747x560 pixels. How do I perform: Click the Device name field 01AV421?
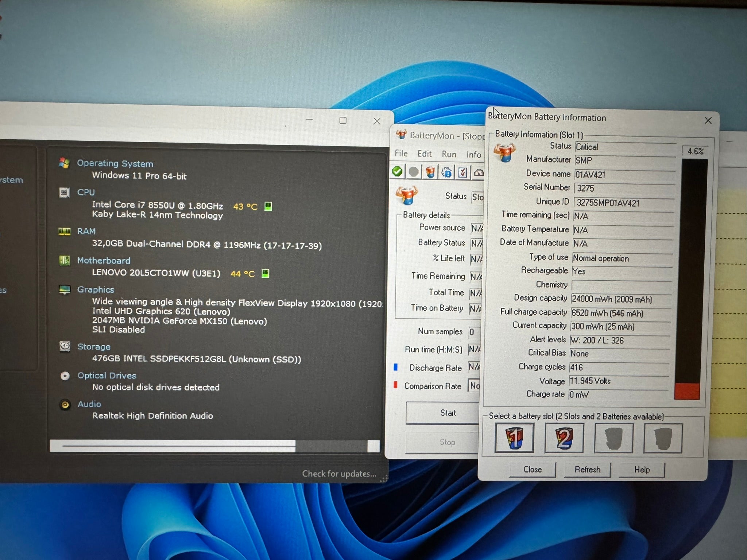point(624,175)
